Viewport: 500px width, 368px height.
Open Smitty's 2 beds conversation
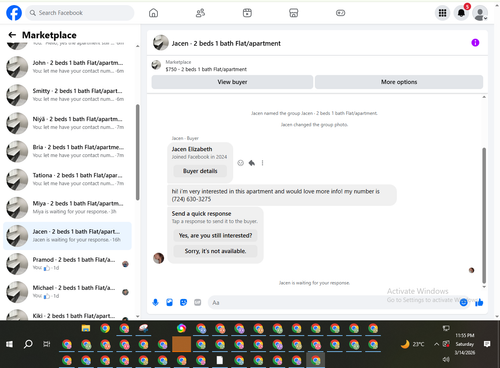pos(68,95)
